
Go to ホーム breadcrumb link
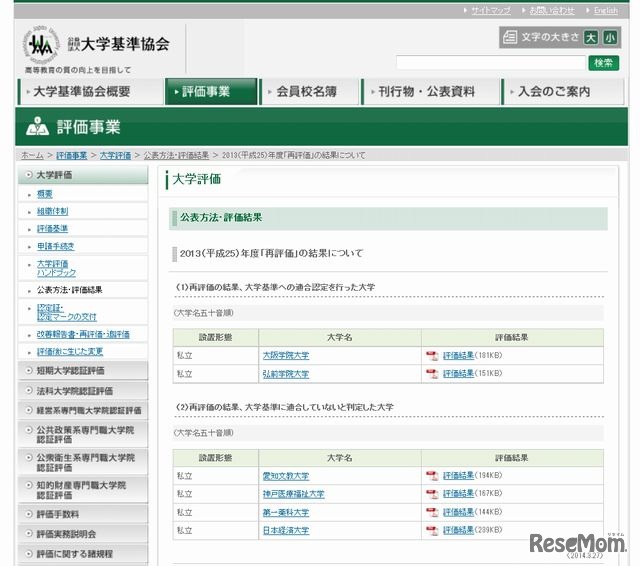[x=32, y=155]
